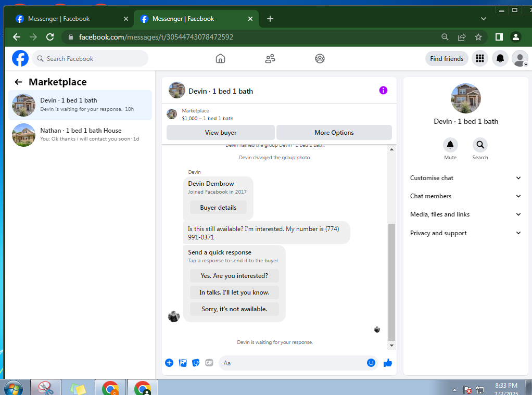Screen dimensions: 532x395
Task: Expand Chat members section
Action: (x=465, y=196)
